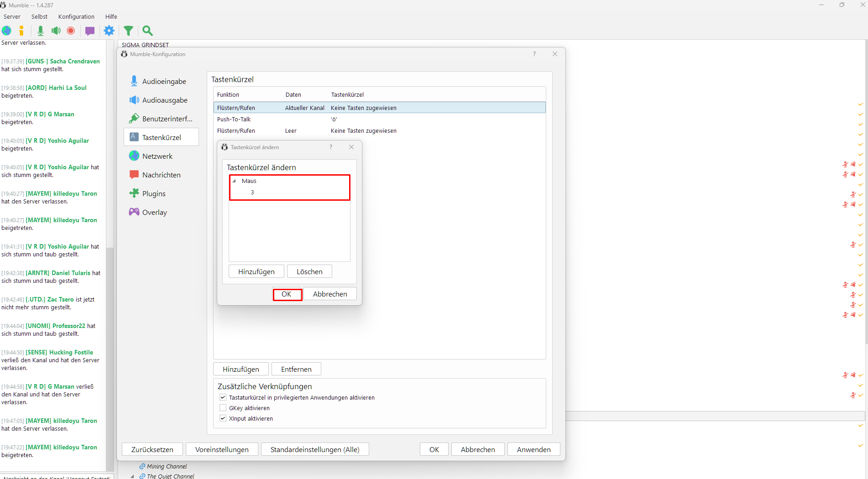Toggle the purple comment icon in toolbar

(90, 31)
